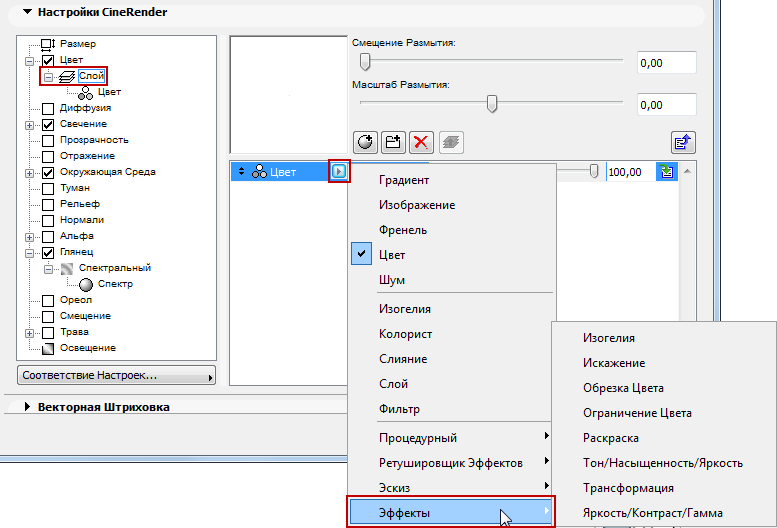Enable the Смещение checkbox

click(48, 317)
